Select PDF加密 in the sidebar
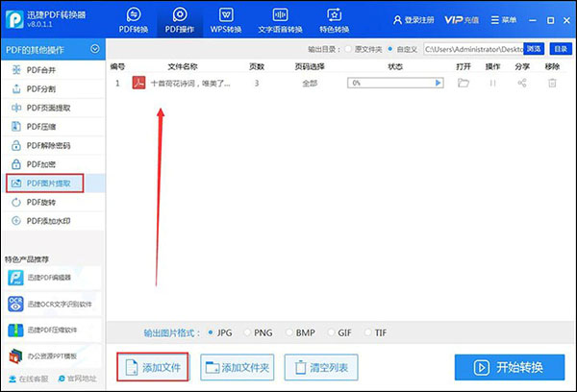577x392 pixels. 53,164
